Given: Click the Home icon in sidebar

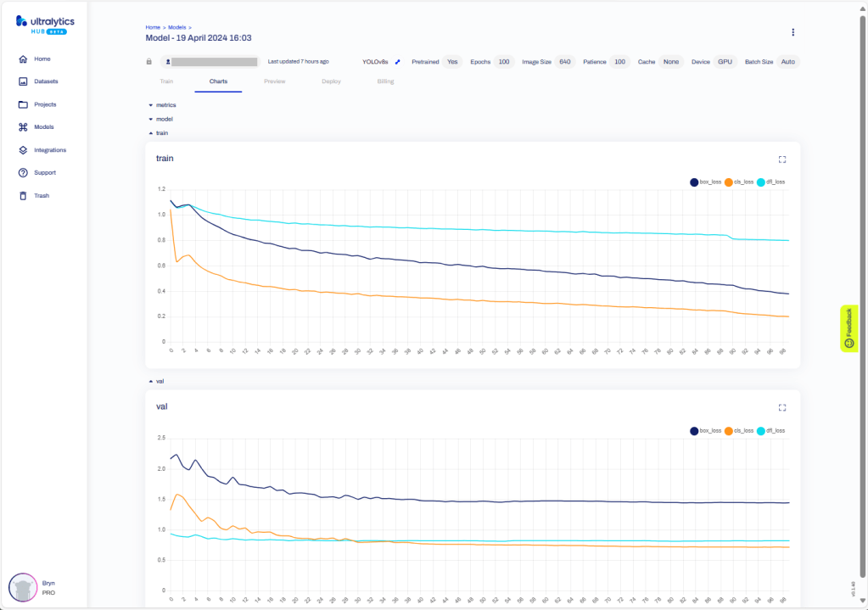Looking at the screenshot, I should (23, 59).
